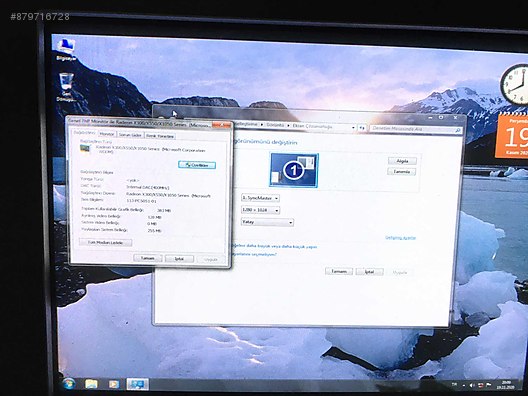Click the address bar refresh icon

362,128
